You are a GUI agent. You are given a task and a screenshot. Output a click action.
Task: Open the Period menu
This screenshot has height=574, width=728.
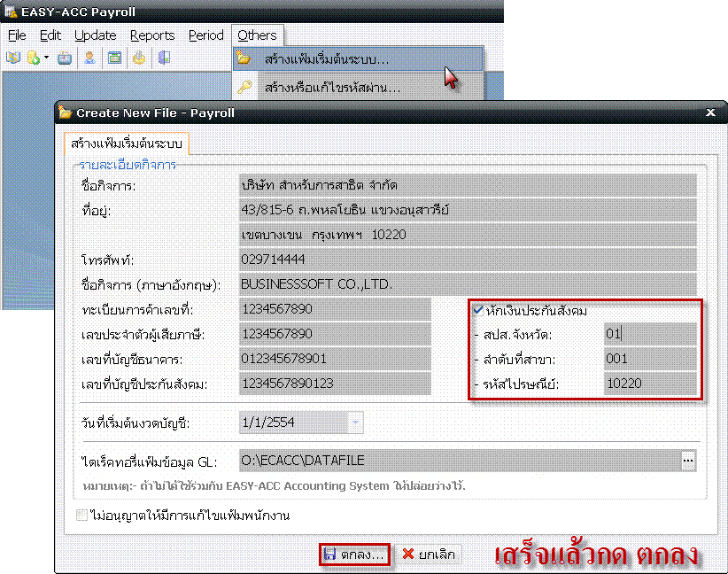click(x=206, y=35)
